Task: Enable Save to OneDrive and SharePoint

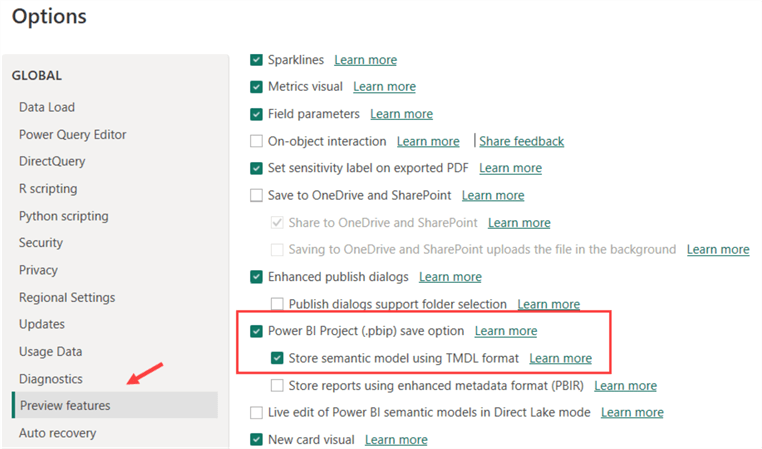Action: tap(256, 195)
